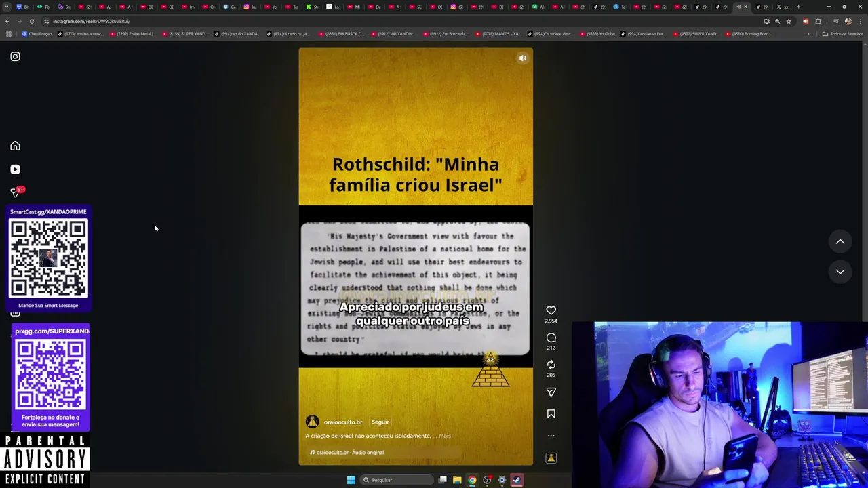
Task: Go to next reel with down chevron
Action: pos(840,271)
